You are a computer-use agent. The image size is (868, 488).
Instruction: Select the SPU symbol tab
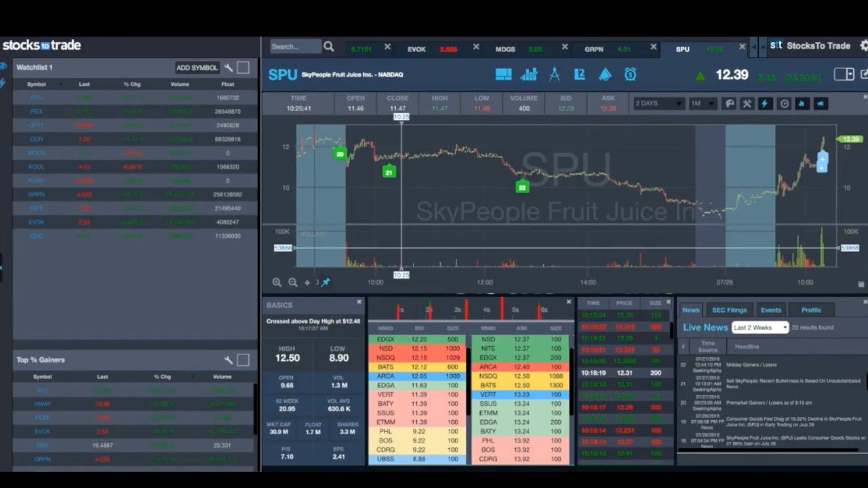pos(683,49)
